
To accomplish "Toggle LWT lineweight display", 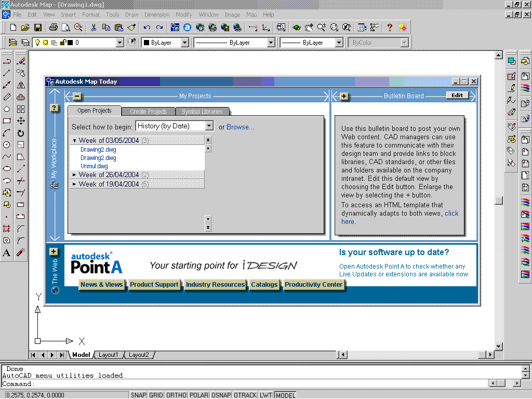I will (266, 395).
